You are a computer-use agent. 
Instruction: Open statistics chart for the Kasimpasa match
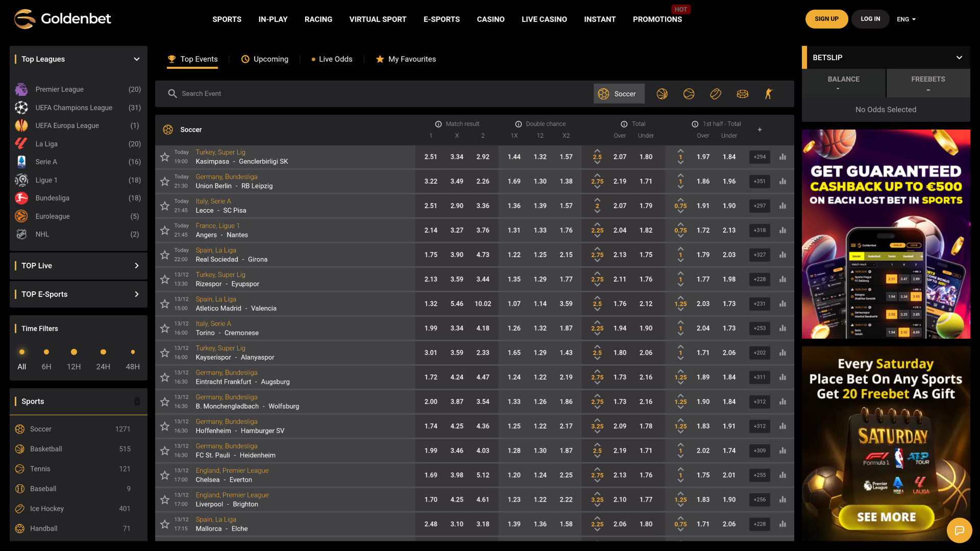click(782, 157)
